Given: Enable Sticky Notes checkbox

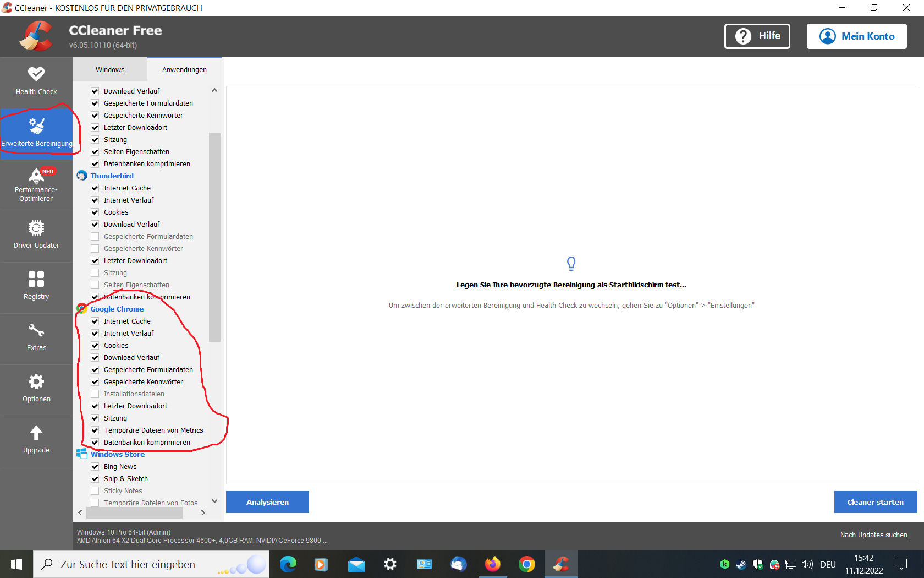Looking at the screenshot, I should [95, 491].
